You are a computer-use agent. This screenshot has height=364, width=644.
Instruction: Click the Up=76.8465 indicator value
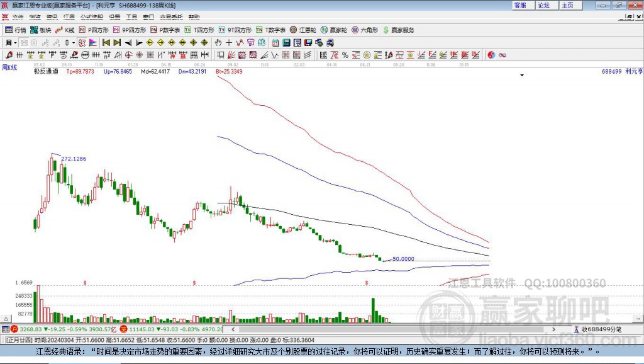tap(118, 72)
